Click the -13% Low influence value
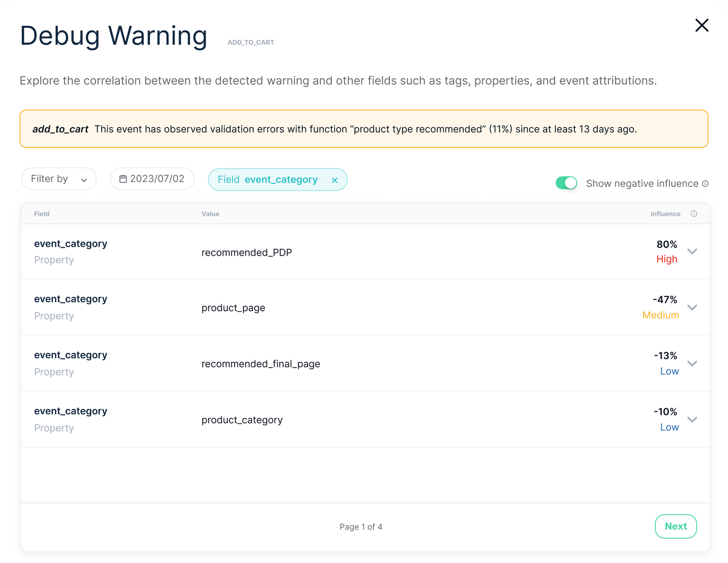 pos(666,363)
